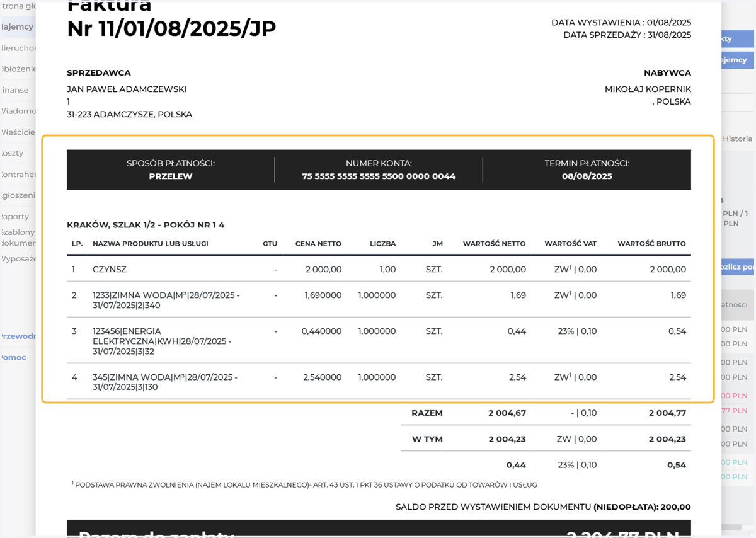Open Szablony dokumentów in the sidebar
Viewport: 756px width, 538px height.
click(18, 238)
